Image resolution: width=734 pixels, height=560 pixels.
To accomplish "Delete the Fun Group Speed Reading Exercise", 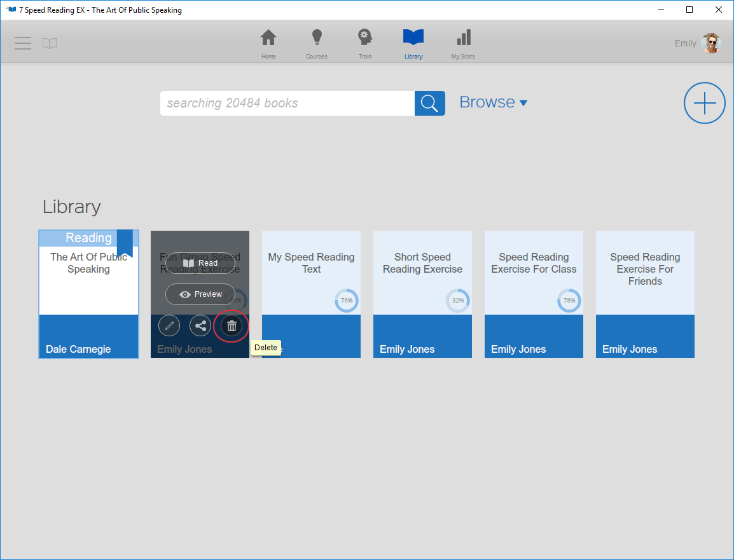I will coord(231,325).
